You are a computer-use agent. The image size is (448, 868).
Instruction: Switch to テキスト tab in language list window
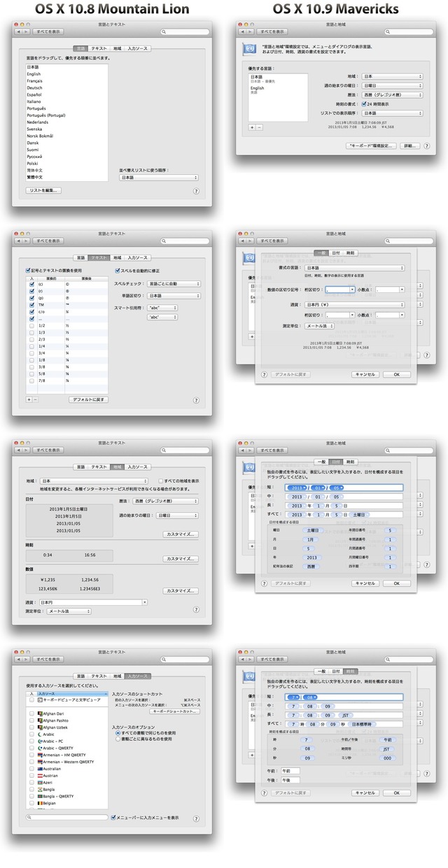point(99,48)
